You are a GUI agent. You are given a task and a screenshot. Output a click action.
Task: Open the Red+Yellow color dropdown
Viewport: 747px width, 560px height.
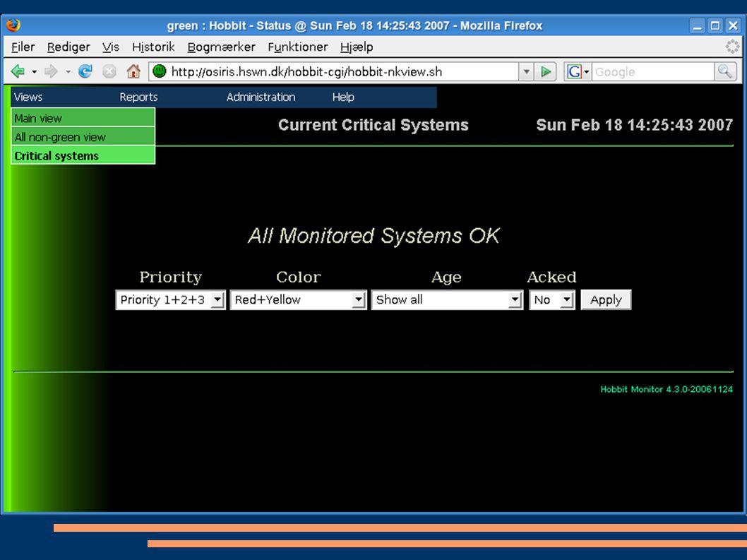tap(298, 300)
